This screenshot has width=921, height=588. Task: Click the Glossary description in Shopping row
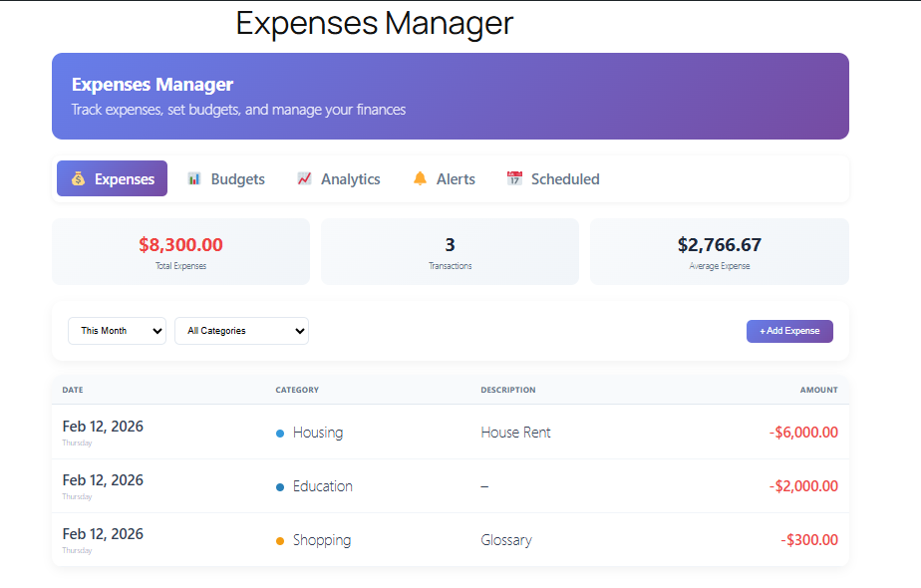point(506,540)
